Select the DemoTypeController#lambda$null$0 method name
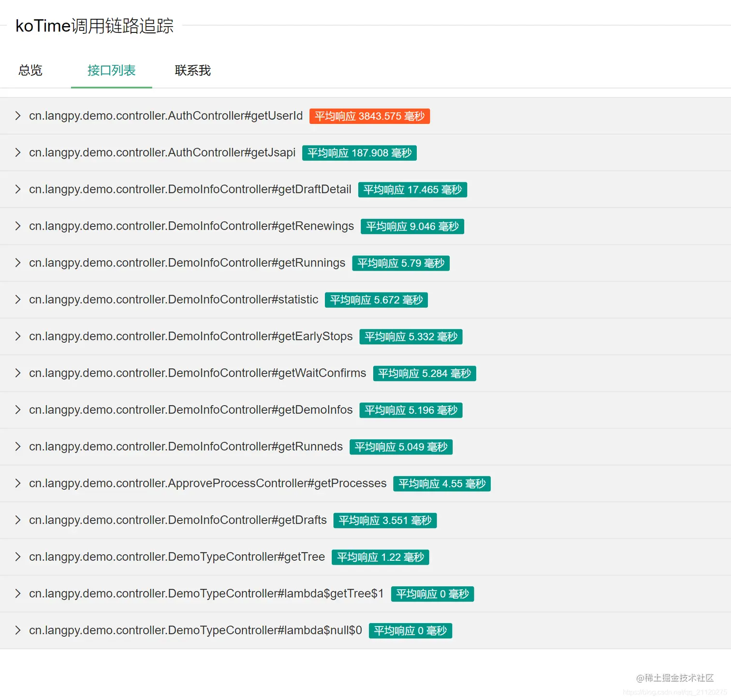Viewport: 731px width, 700px height. [195, 630]
